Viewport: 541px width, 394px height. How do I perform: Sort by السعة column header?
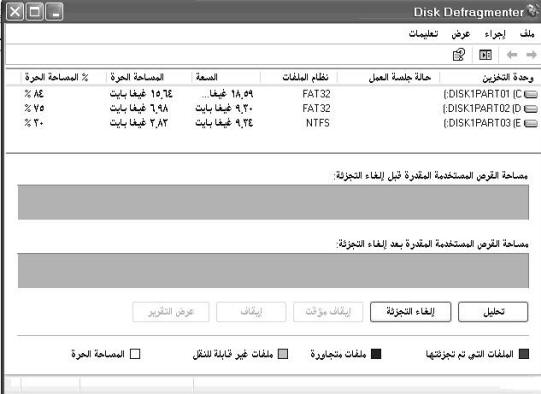pyautogui.click(x=226, y=77)
